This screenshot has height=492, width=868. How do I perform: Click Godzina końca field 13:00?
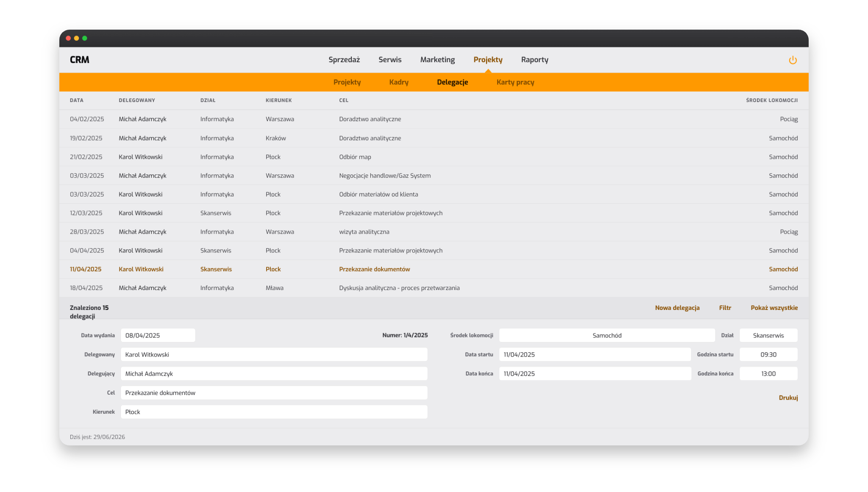click(768, 373)
